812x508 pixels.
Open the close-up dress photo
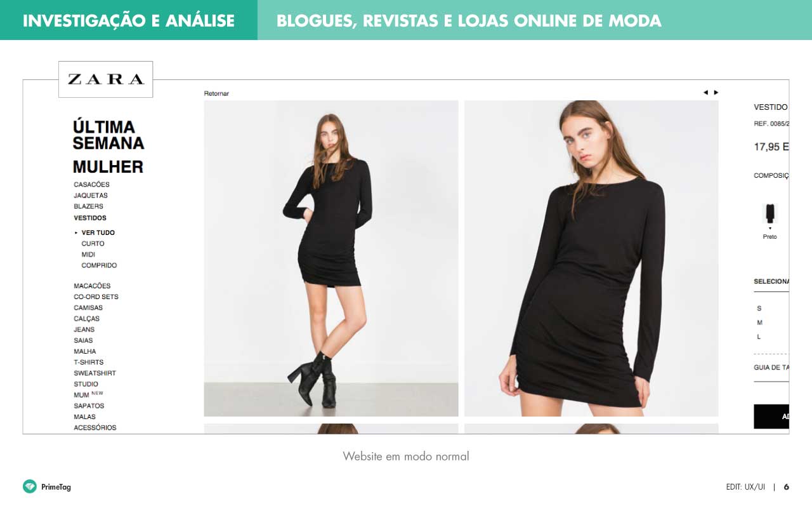pyautogui.click(x=591, y=258)
